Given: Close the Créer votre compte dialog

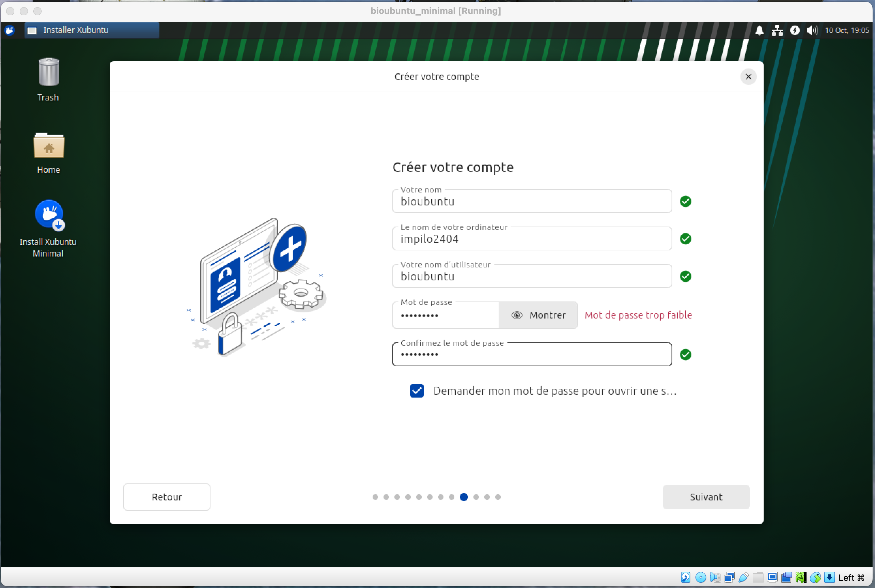Looking at the screenshot, I should (748, 77).
